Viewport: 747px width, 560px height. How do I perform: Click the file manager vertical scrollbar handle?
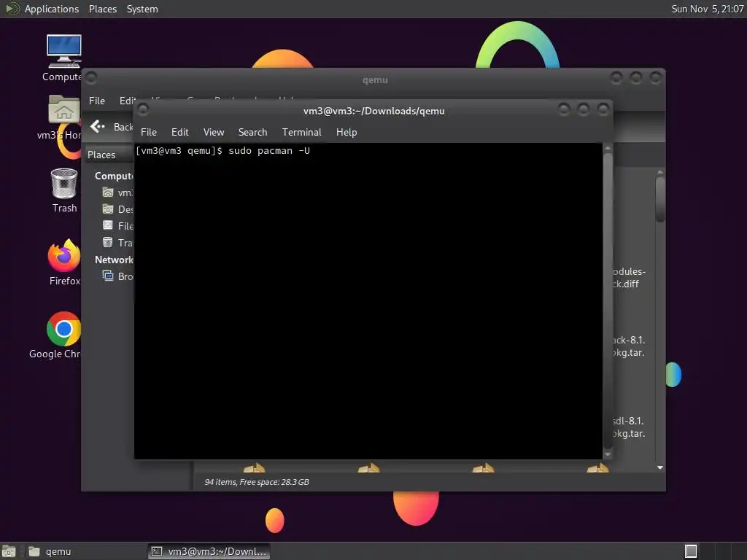click(659, 199)
